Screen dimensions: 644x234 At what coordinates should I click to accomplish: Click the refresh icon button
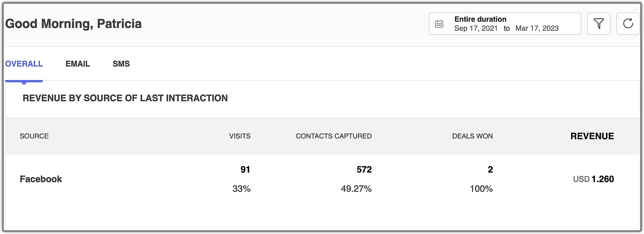[x=628, y=23]
